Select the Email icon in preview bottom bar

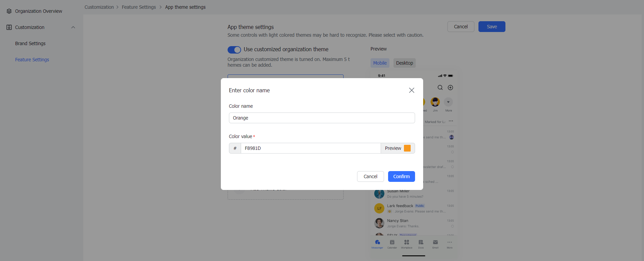436,242
